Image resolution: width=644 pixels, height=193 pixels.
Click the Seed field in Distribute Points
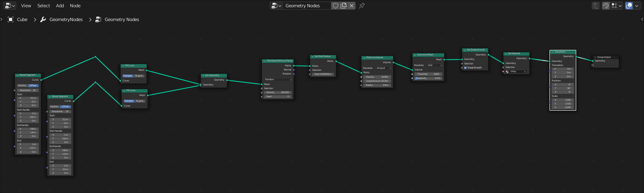click(278, 96)
